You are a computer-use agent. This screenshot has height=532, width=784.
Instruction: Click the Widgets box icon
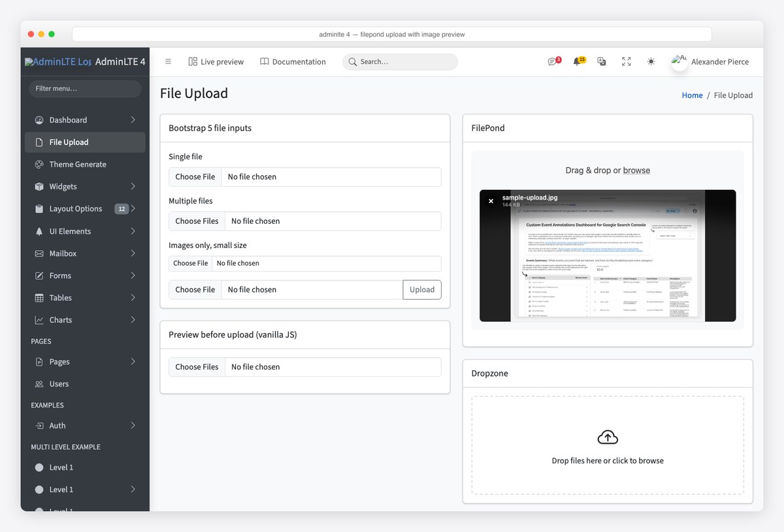[39, 187]
